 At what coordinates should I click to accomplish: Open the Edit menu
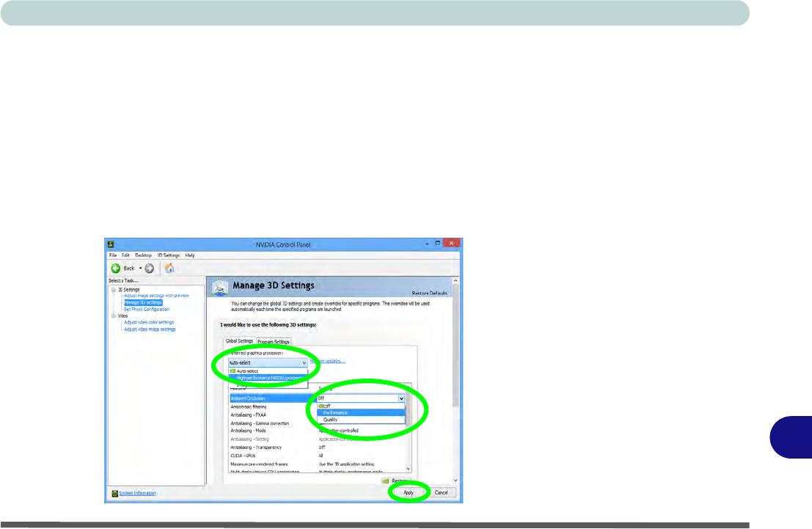pos(126,255)
